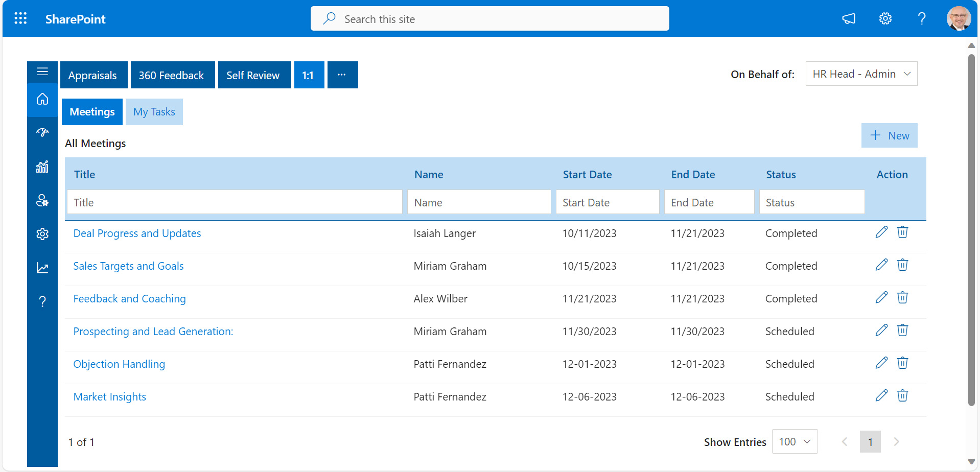Open Objection Handling link

pyautogui.click(x=119, y=364)
